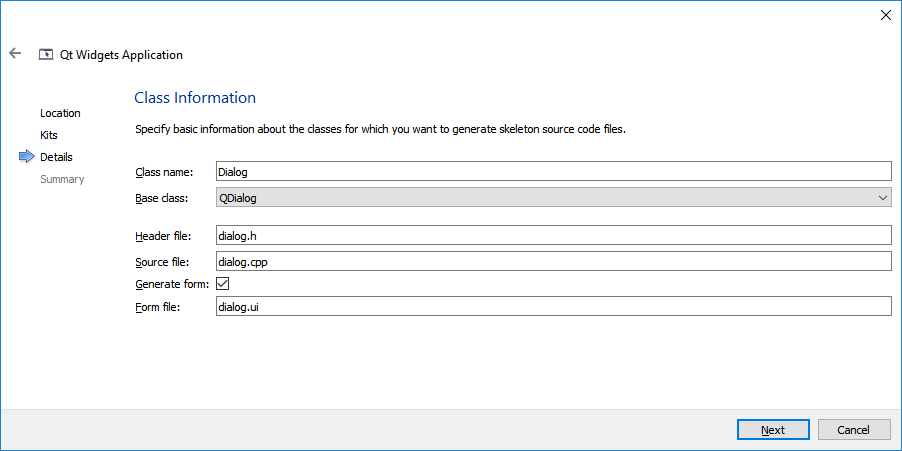Click the Summary step in sidebar

coord(62,179)
